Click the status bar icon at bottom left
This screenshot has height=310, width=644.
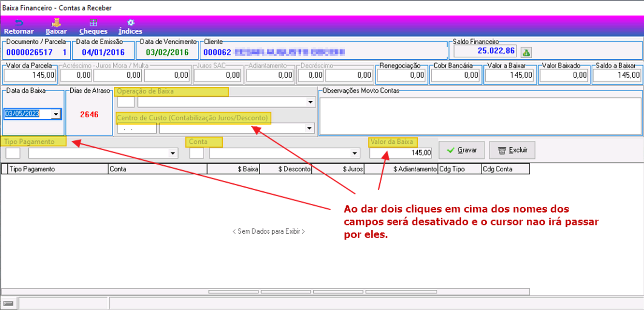[x=8, y=303]
